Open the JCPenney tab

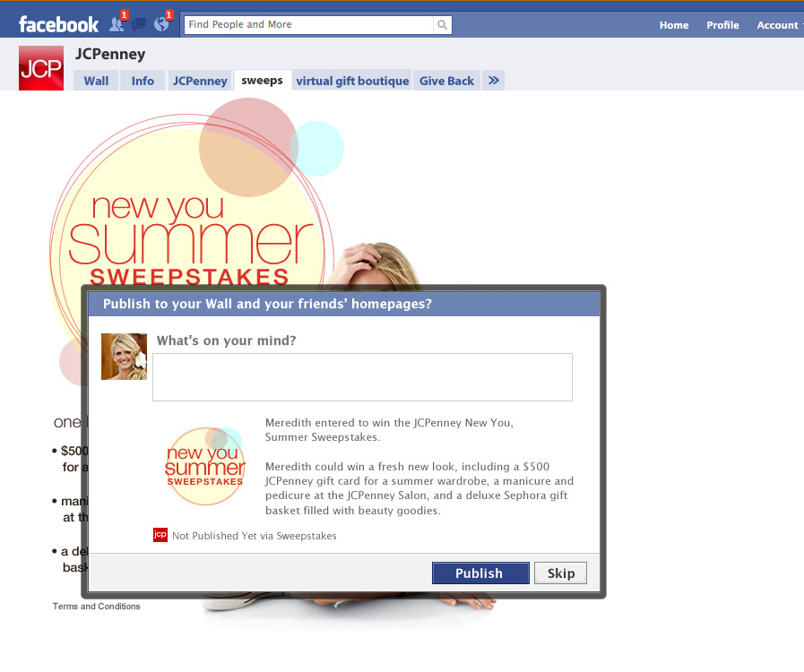coord(200,81)
